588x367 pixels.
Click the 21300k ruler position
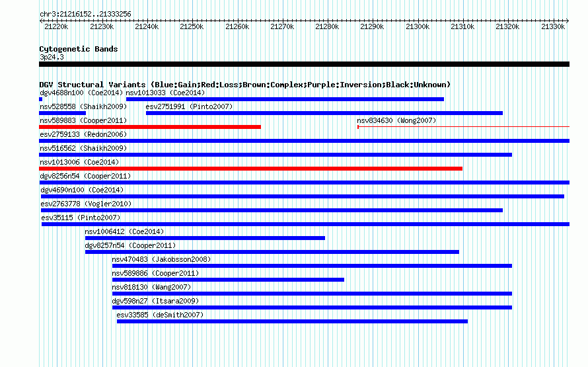point(418,26)
